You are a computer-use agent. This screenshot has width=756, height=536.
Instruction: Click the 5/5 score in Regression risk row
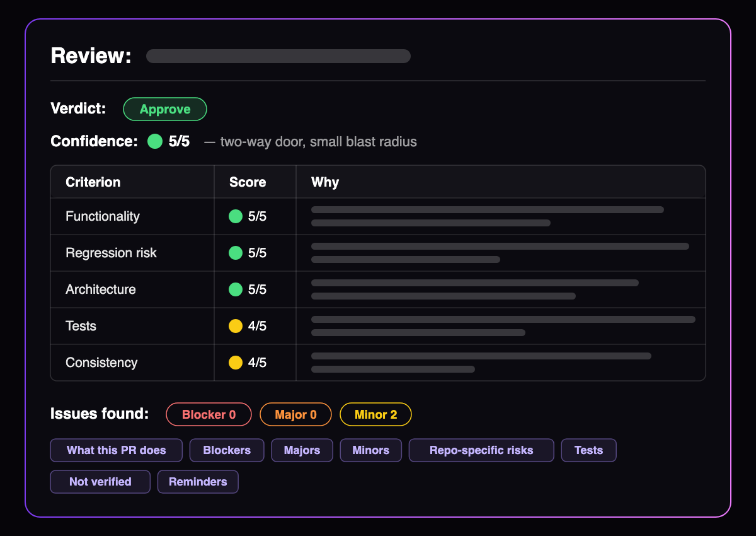257,253
